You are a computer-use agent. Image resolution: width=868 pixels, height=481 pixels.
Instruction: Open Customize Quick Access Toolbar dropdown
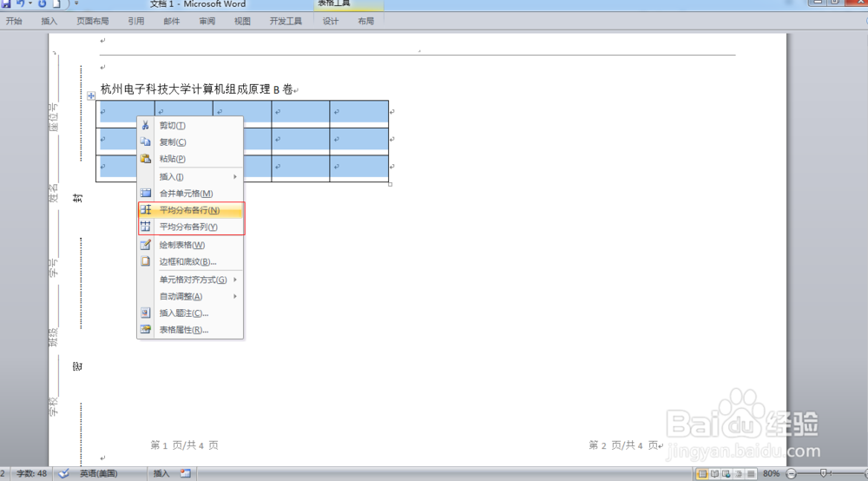[76, 3]
